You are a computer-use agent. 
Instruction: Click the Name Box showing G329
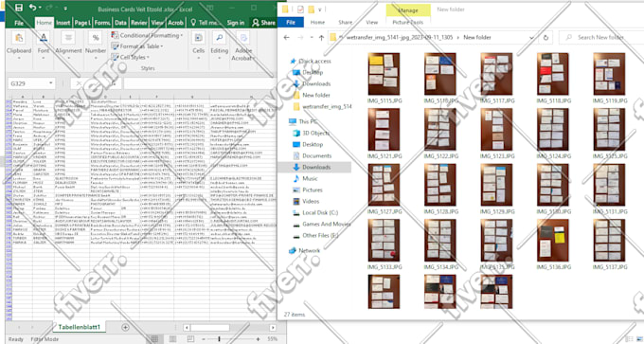pos(27,83)
